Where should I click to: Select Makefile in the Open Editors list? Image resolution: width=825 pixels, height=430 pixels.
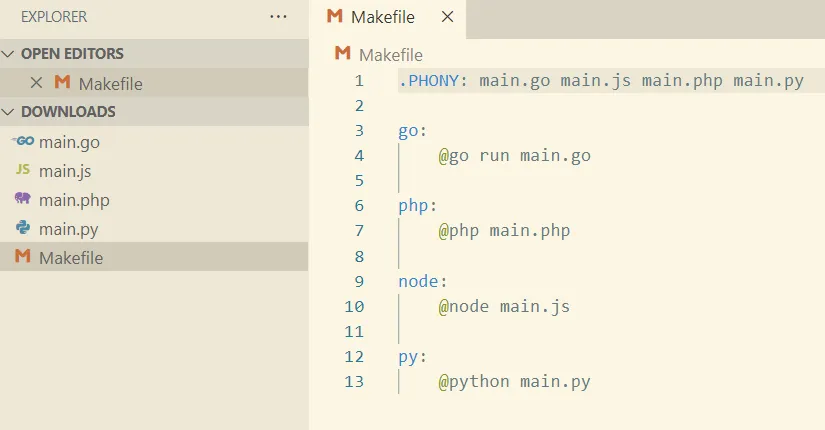(110, 83)
